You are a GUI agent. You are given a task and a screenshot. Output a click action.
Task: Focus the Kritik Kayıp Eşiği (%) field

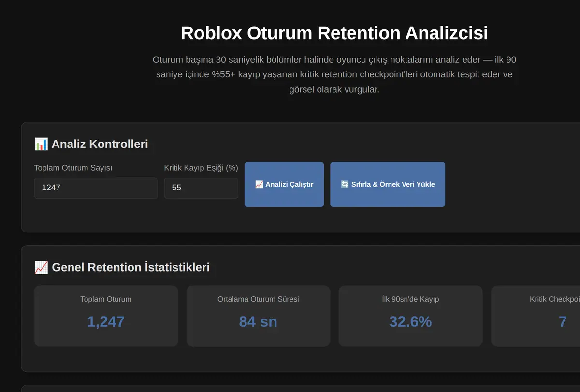(201, 188)
